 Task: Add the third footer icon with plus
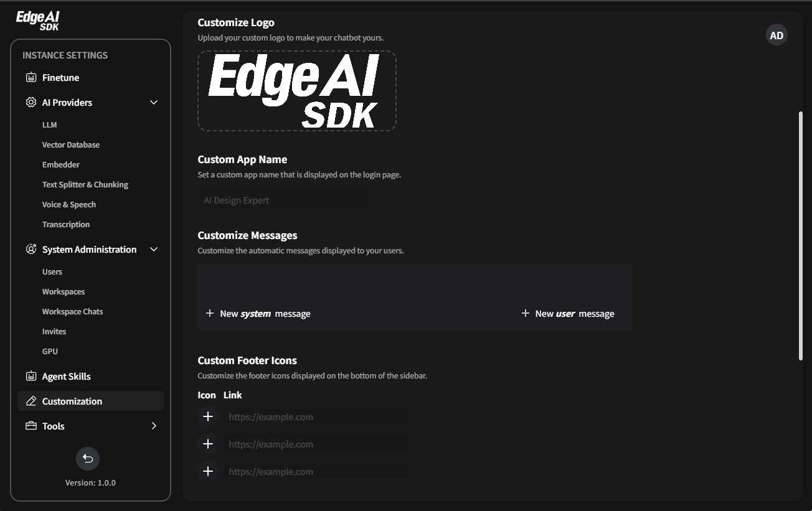tap(208, 471)
